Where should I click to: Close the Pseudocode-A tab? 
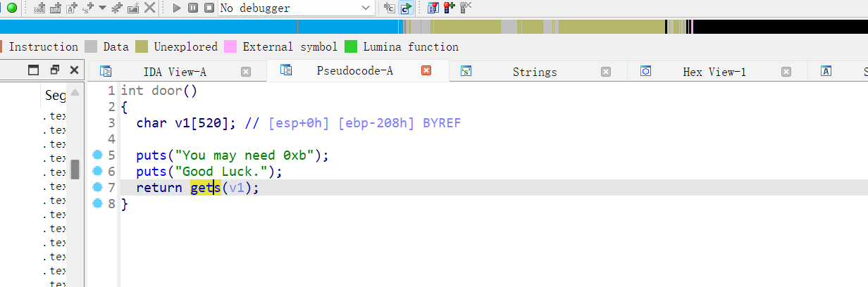[426, 71]
